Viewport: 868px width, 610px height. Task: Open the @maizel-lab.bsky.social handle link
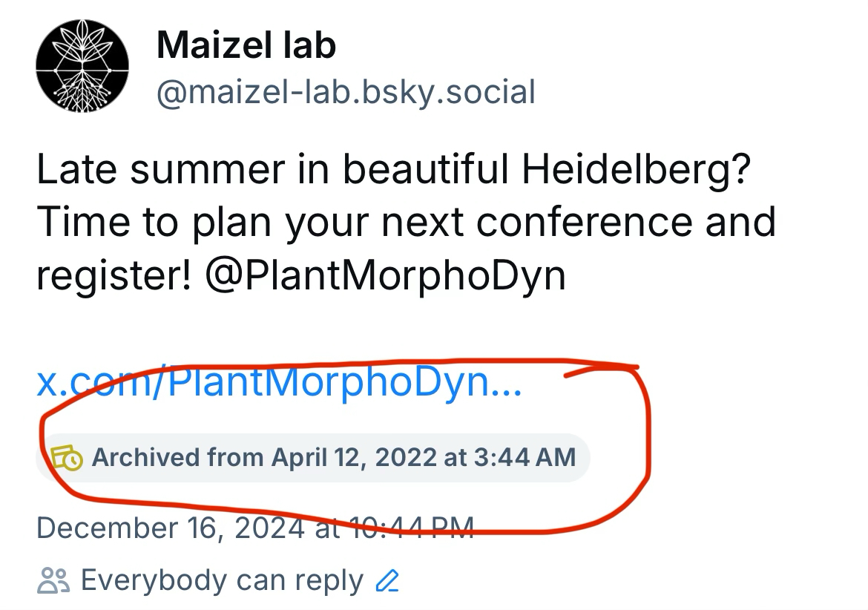(346, 93)
